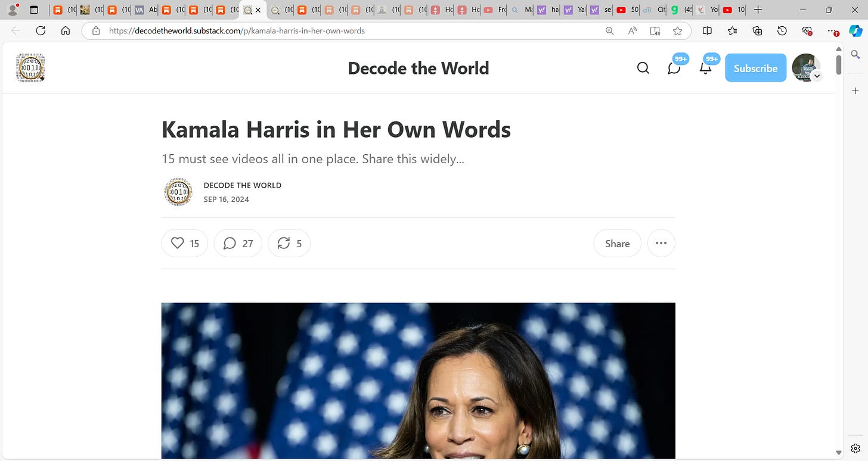The width and height of the screenshot is (868, 461).
Task: Open the browser profile avatar icon
Action: (x=12, y=10)
